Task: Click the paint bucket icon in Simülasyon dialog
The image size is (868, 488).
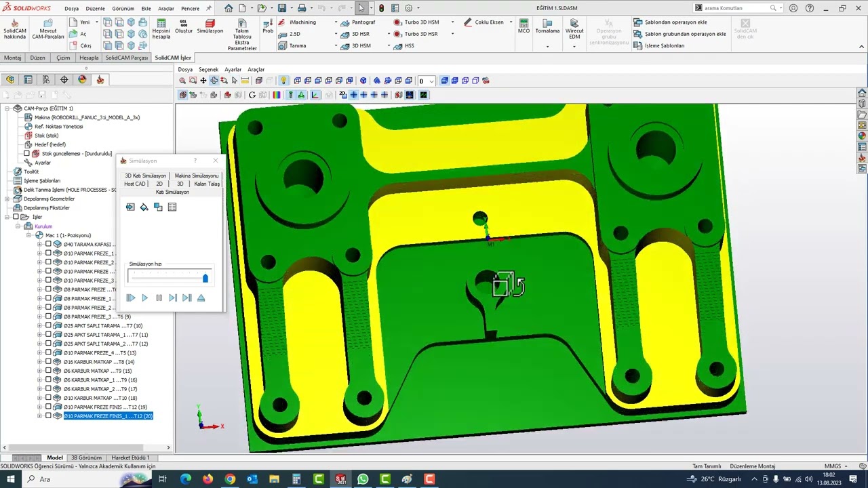Action: (x=144, y=207)
